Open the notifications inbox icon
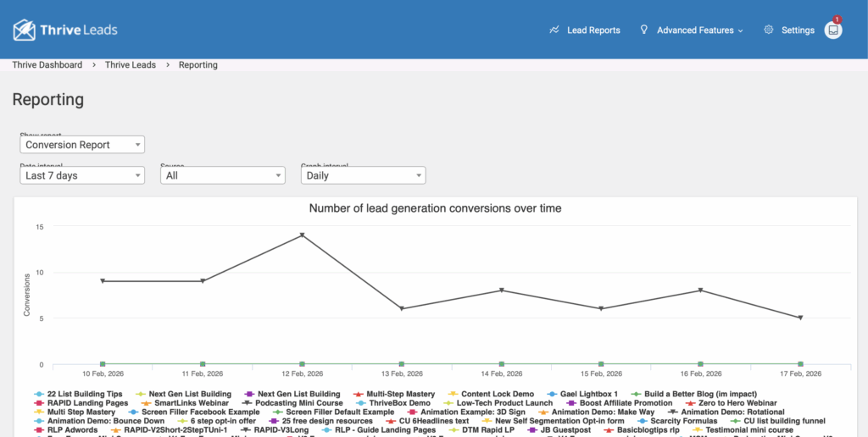Screen dimensions: 868x437 pos(833,30)
